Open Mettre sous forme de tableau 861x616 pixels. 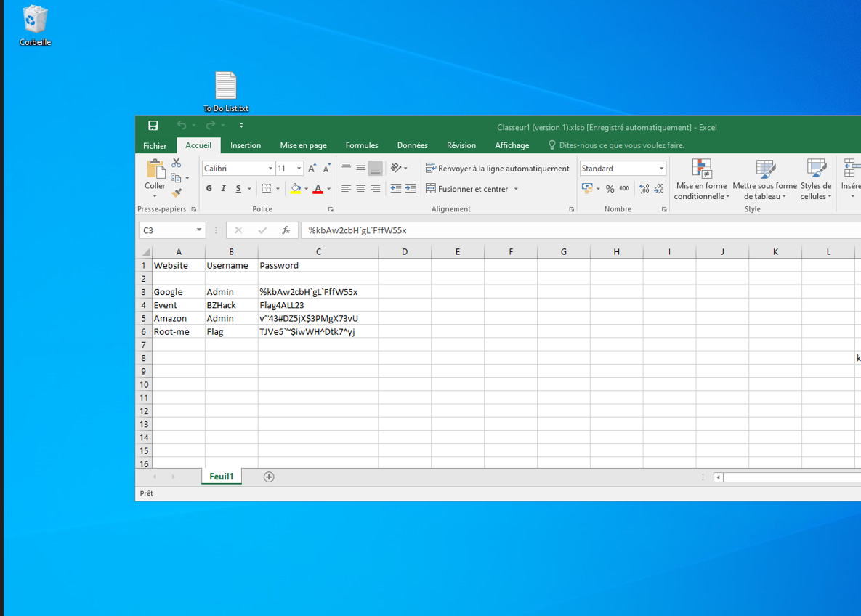point(765,179)
